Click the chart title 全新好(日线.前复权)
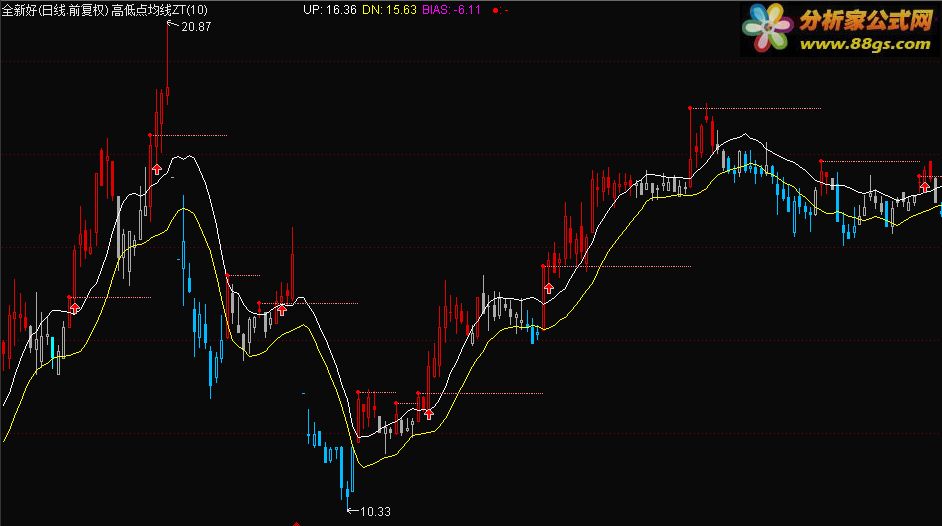 [55, 10]
